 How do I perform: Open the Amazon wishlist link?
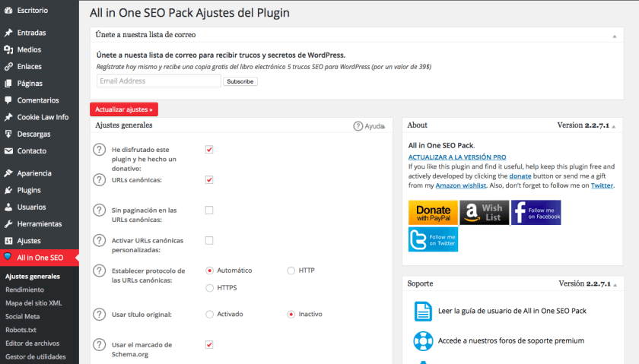click(461, 185)
